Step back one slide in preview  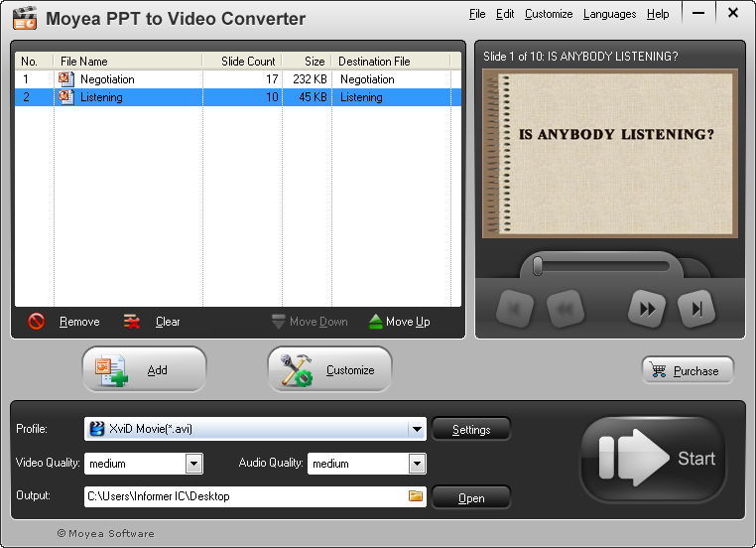coord(566,308)
